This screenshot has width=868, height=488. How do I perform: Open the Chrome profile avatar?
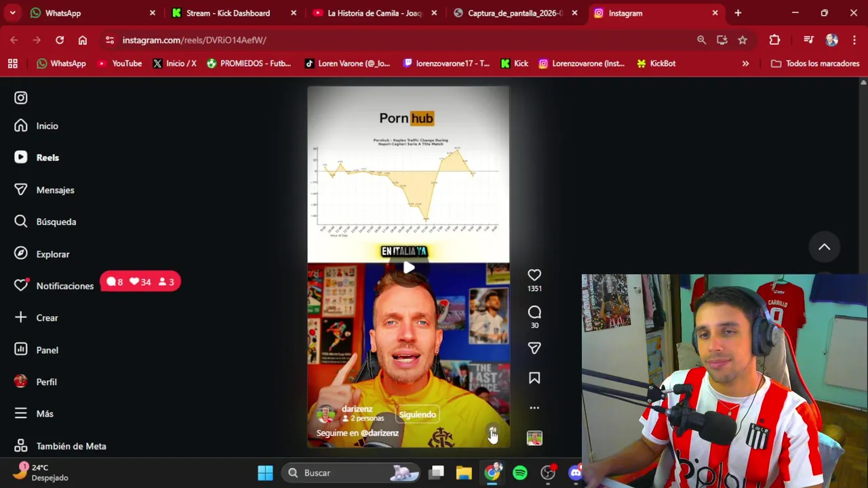(x=832, y=40)
